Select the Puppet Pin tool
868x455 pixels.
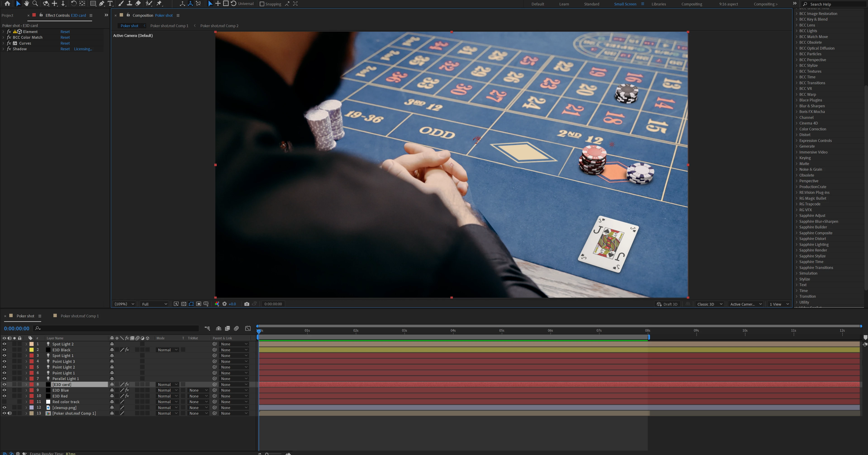[x=159, y=4]
